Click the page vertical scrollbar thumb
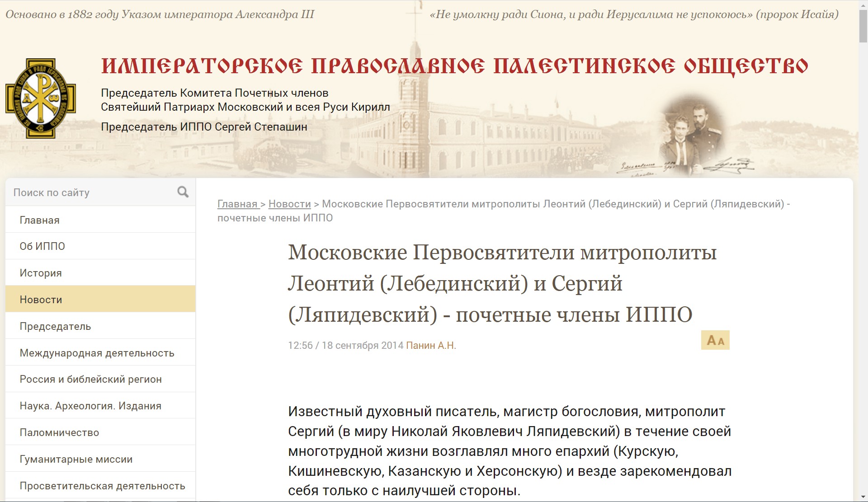This screenshot has width=868, height=502. (x=863, y=26)
